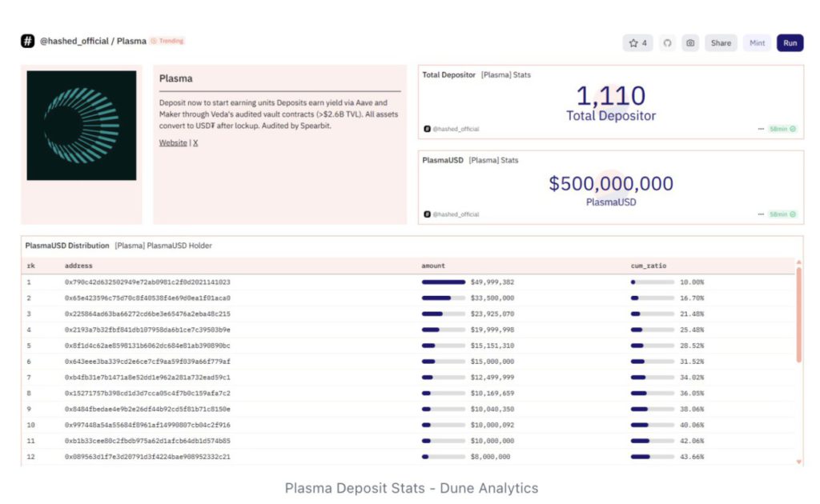The height and width of the screenshot is (504, 820).
Task: Click the 58min refresh badge on Total Depositor card
Action: point(782,129)
